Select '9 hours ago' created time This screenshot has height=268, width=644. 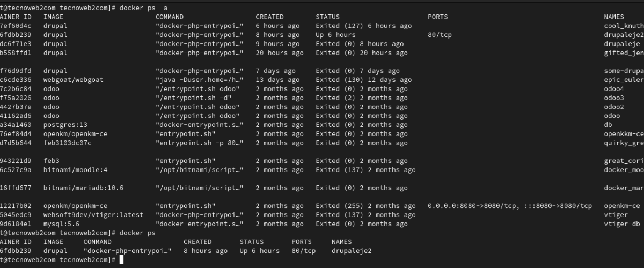(277, 44)
